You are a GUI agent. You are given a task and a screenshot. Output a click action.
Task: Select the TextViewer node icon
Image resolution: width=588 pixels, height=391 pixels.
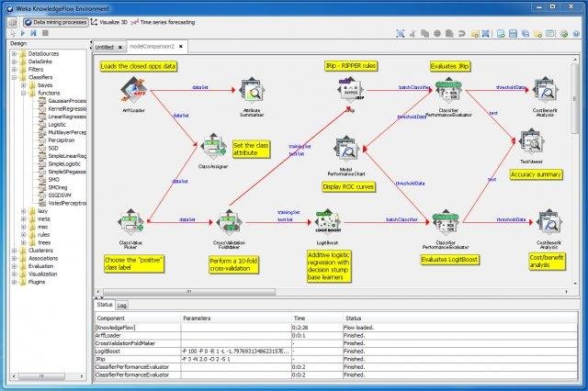tap(531, 142)
